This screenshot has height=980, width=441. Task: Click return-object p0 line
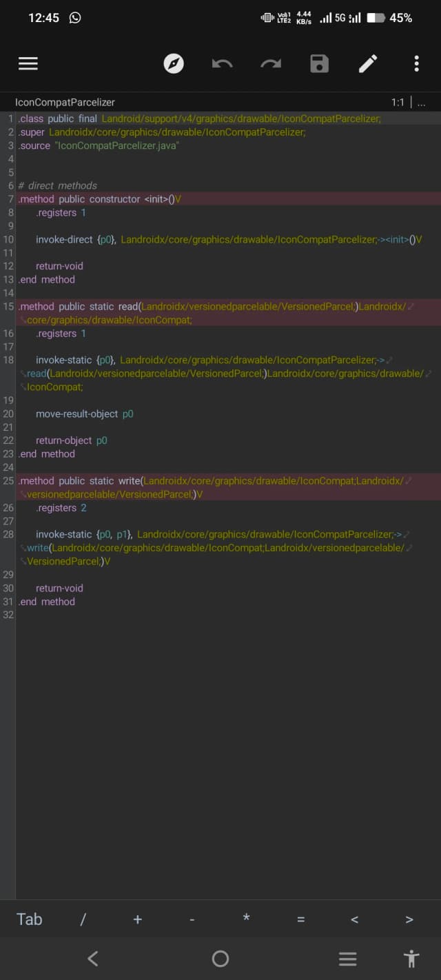[x=72, y=440]
